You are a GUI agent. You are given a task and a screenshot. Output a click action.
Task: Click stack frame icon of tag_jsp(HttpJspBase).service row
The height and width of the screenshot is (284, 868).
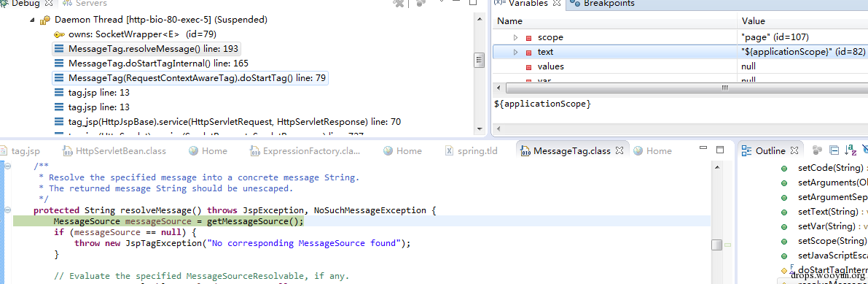tap(59, 121)
